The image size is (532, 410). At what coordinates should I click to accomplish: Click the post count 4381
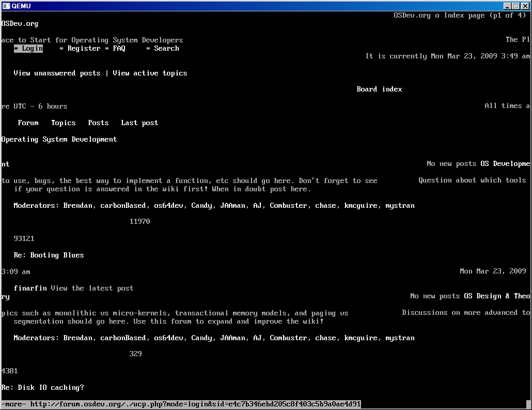tap(9, 371)
